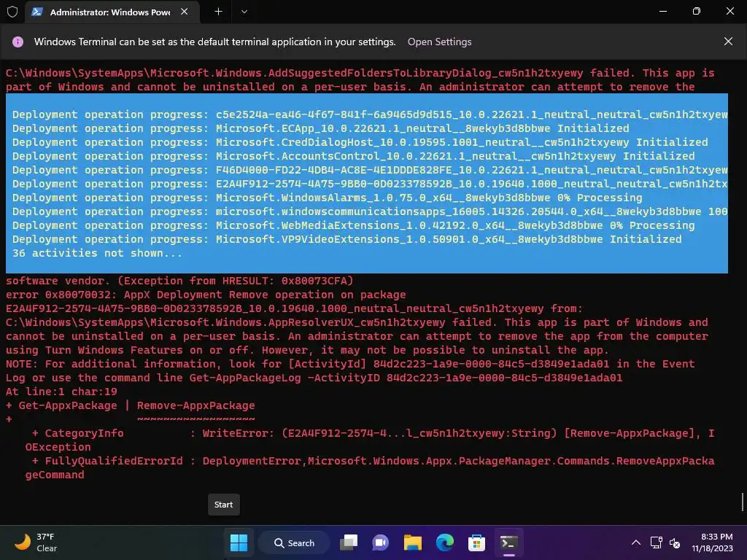Open the weather widget showing 37°F
Image resolution: width=747 pixels, height=560 pixels.
[36, 542]
